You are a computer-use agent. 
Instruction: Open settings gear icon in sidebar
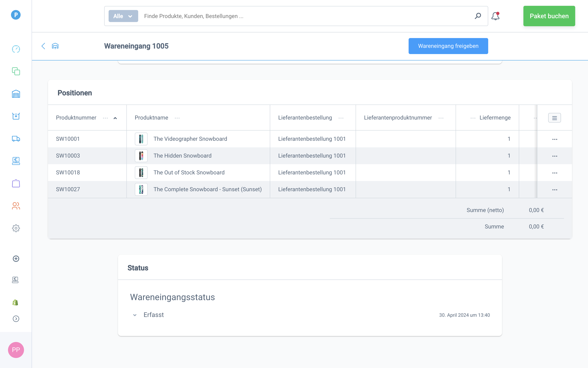click(16, 228)
